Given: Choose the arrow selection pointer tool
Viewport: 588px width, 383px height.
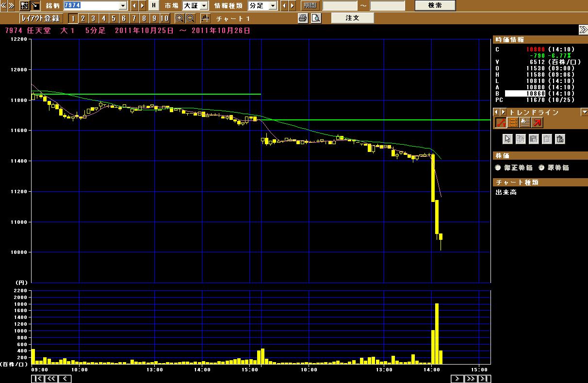Looking at the screenshot, I should coord(507,139).
